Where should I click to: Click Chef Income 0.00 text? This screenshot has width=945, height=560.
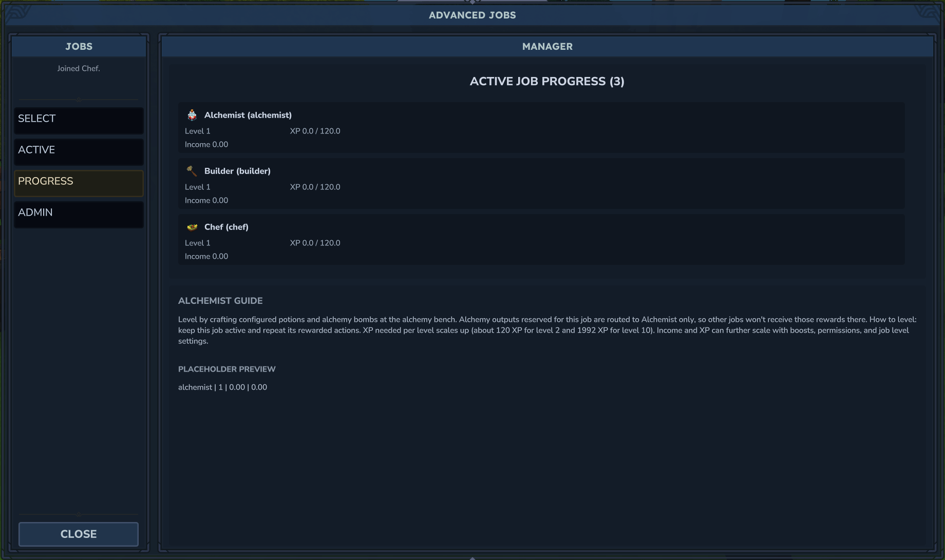pyautogui.click(x=206, y=256)
